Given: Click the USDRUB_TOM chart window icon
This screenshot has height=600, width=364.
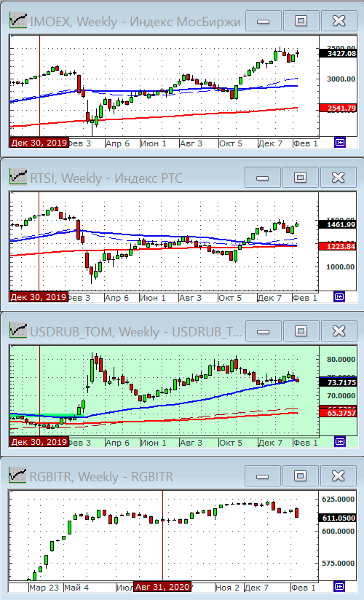Looking at the screenshot, I should tap(18, 331).
